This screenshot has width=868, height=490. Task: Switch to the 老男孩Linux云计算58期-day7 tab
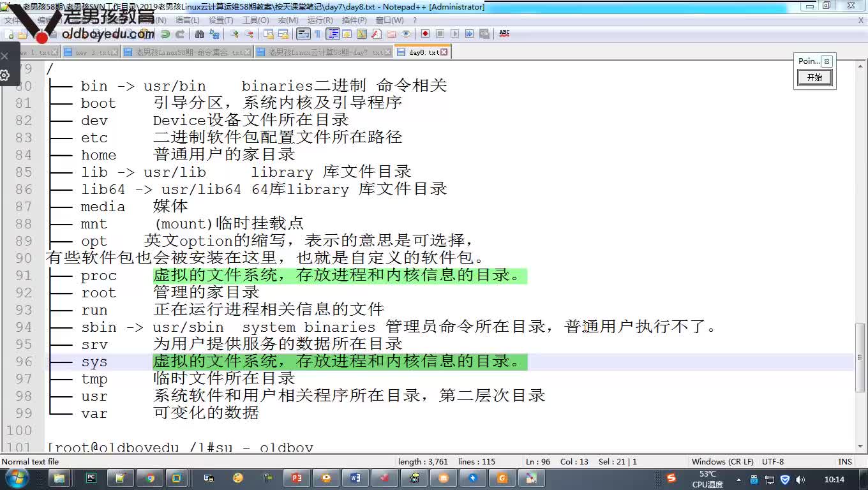coord(323,52)
